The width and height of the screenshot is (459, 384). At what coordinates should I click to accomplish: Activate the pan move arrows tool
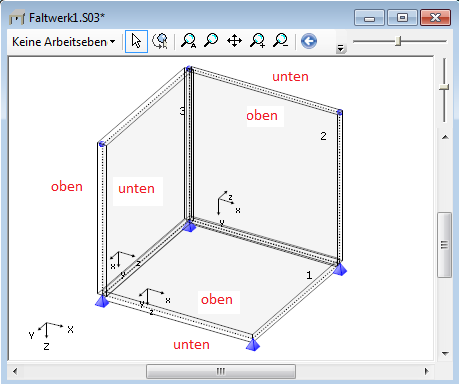(x=234, y=41)
